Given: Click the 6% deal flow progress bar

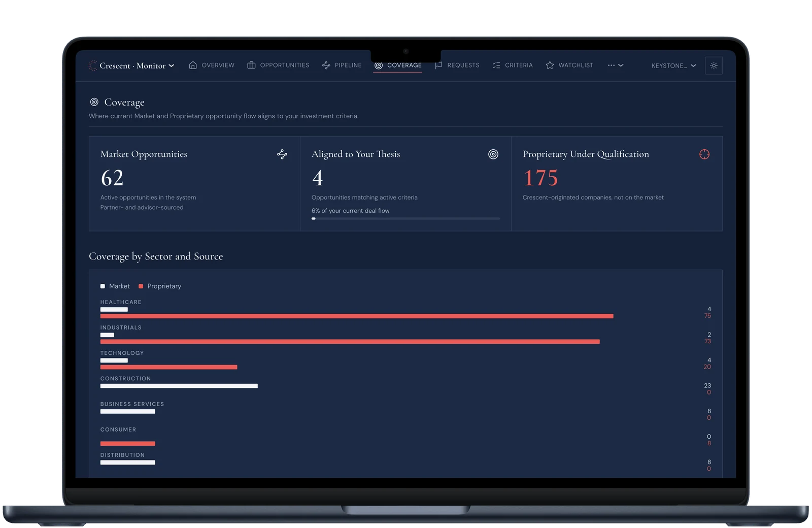Looking at the screenshot, I should (x=406, y=218).
